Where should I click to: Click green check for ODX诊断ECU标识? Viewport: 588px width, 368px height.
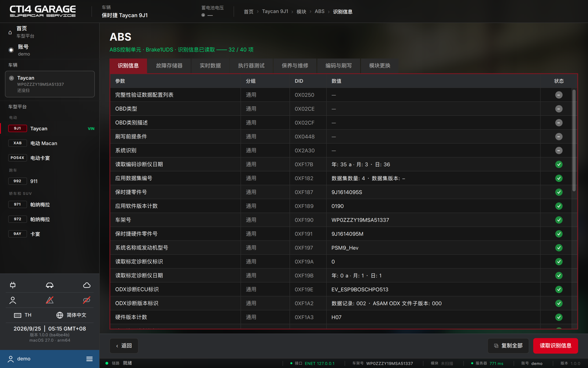pos(559,289)
